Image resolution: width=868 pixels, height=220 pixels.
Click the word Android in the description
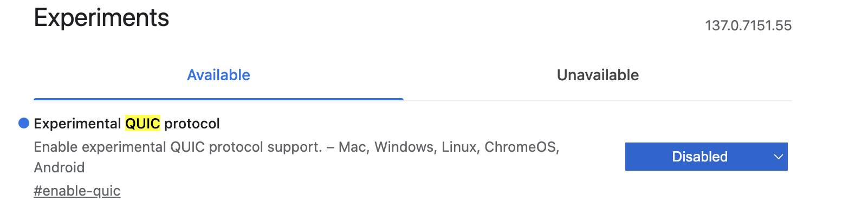59,167
